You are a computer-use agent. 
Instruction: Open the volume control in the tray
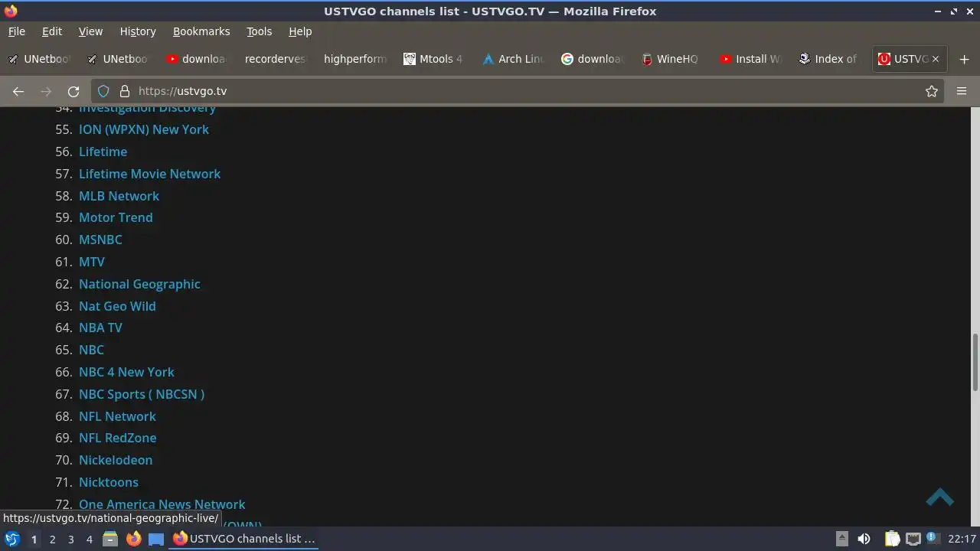[864, 539]
